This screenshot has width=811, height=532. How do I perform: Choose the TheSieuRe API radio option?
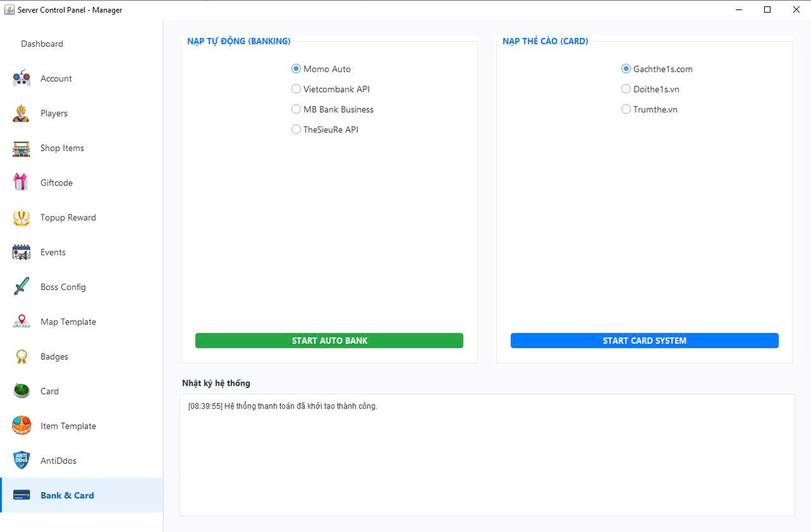tap(325, 130)
